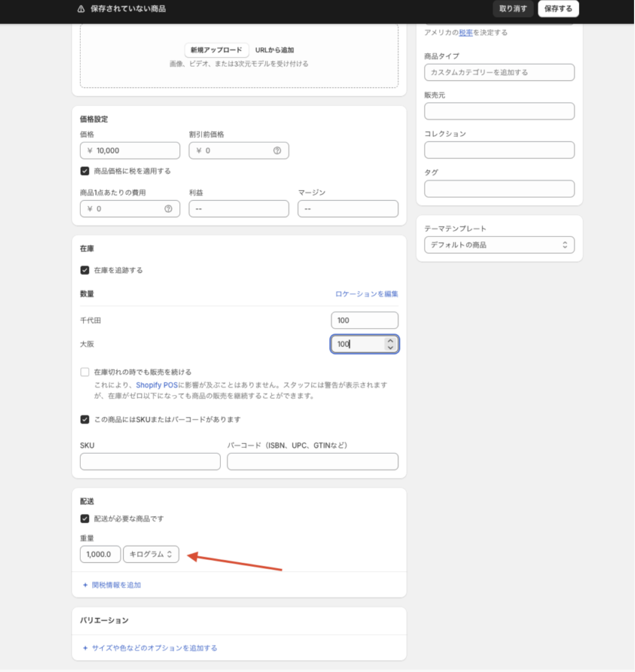Image resolution: width=635 pixels, height=672 pixels.
Task: Toggle SKUまたはバーコード checkbox
Action: 85,419
